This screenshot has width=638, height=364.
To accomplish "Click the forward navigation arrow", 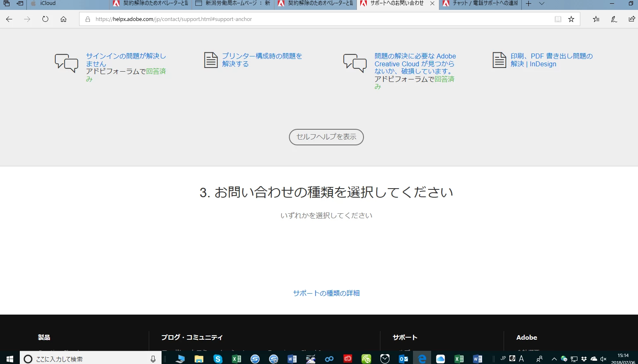I will [27, 19].
